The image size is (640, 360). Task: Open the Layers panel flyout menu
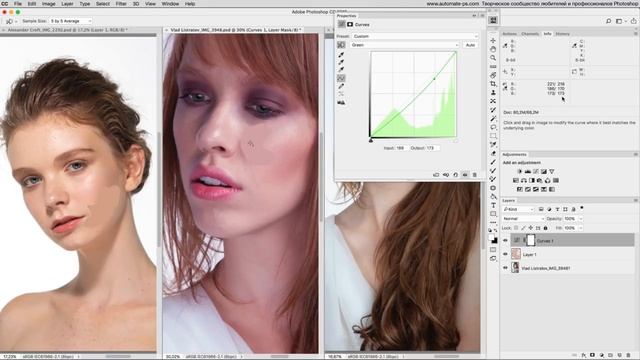coord(635,200)
